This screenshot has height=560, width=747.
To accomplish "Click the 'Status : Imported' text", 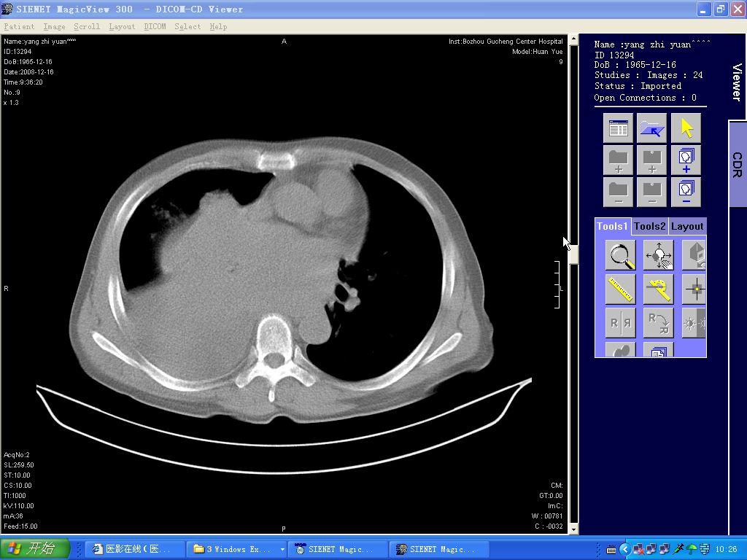I will point(638,86).
